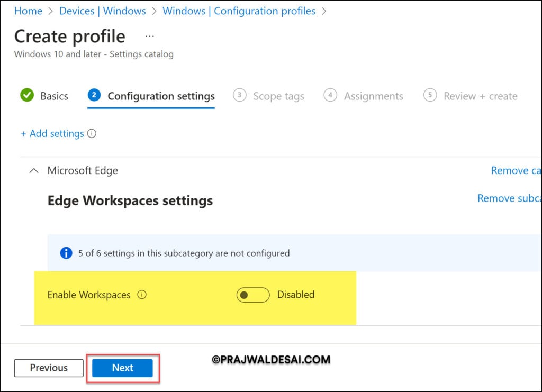The height and width of the screenshot is (392, 542).
Task: Open the Scope tags step
Action: click(x=268, y=96)
